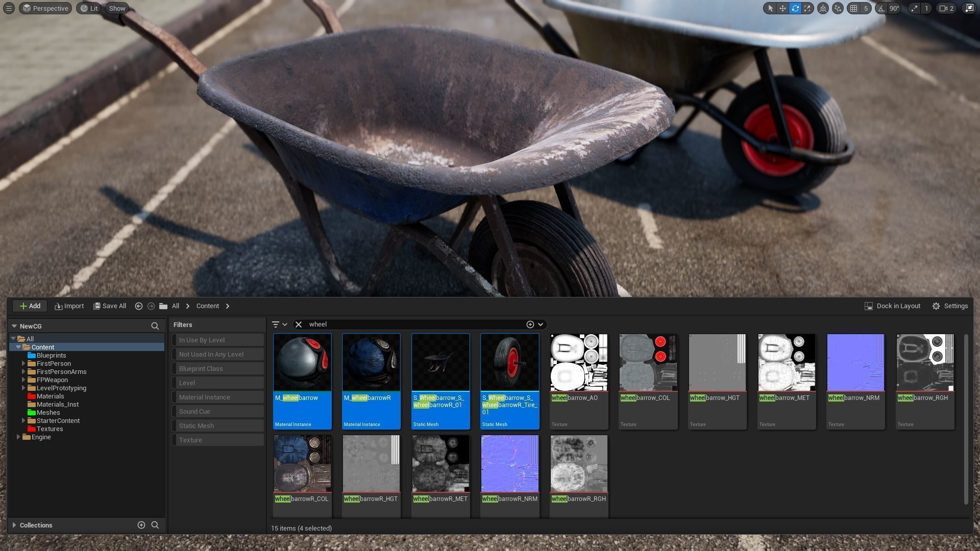Open the camera speed setting

coord(946,8)
